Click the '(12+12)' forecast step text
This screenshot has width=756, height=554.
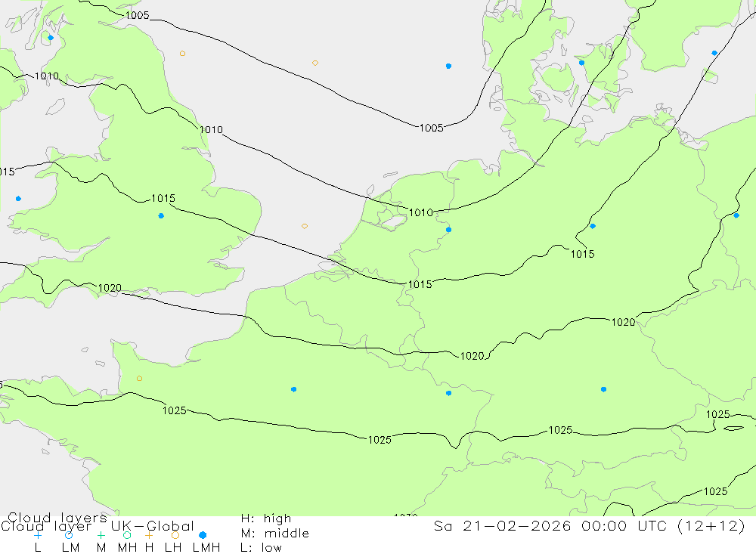(711, 526)
